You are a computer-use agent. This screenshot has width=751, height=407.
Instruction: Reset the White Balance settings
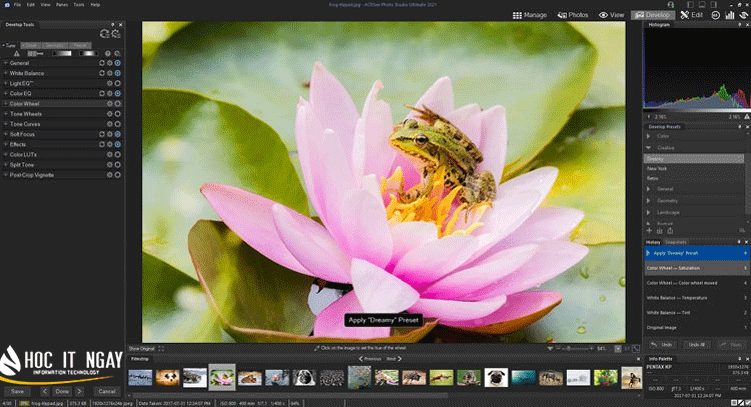pyautogui.click(x=102, y=73)
